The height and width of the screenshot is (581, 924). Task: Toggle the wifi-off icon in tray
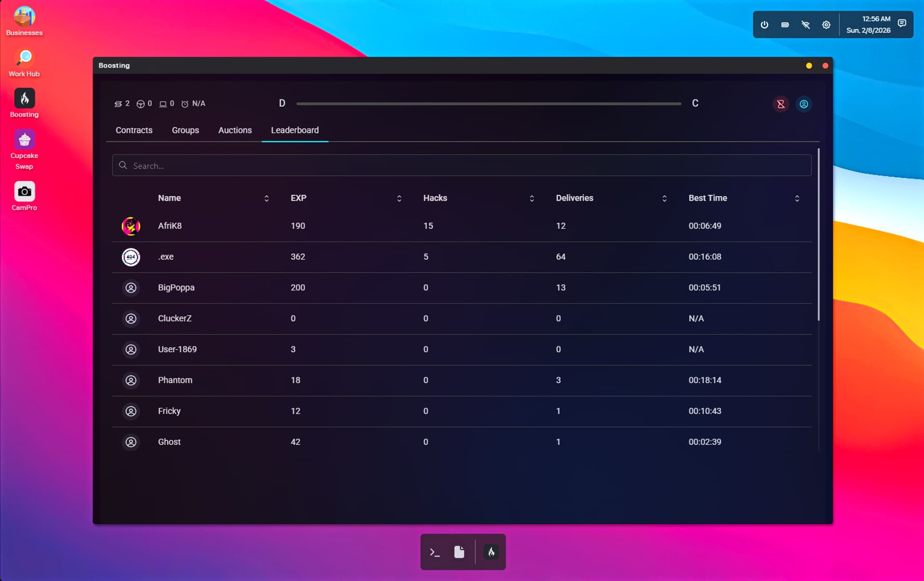(x=805, y=25)
